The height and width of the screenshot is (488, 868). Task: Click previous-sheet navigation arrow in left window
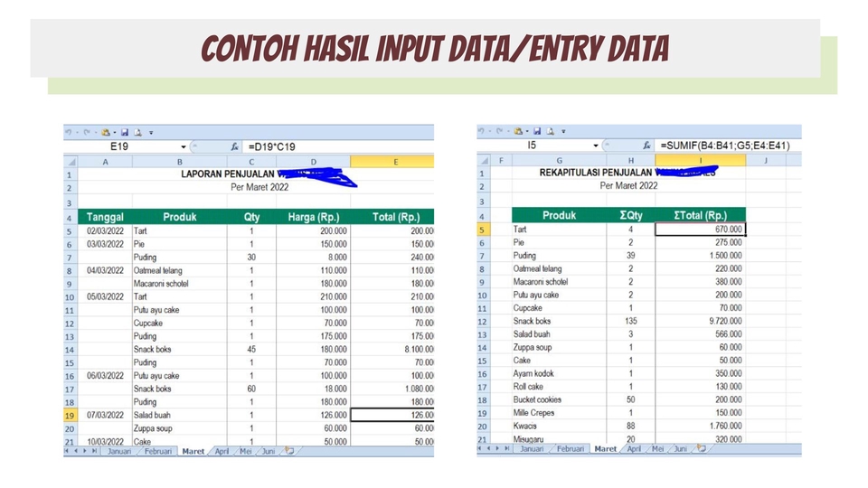tap(76, 452)
